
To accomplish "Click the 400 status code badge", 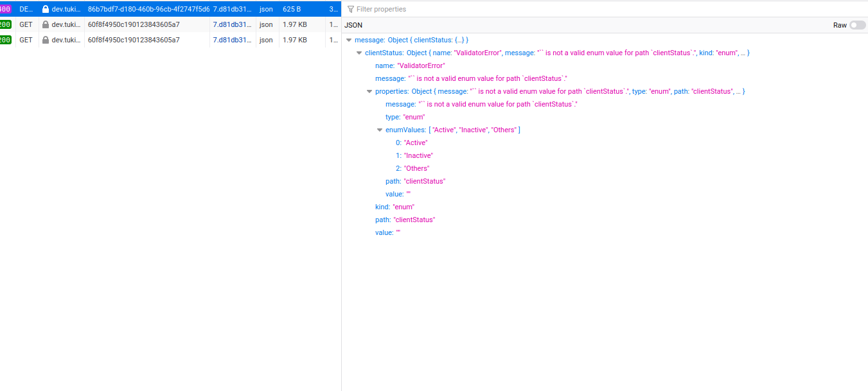I will (5, 10).
